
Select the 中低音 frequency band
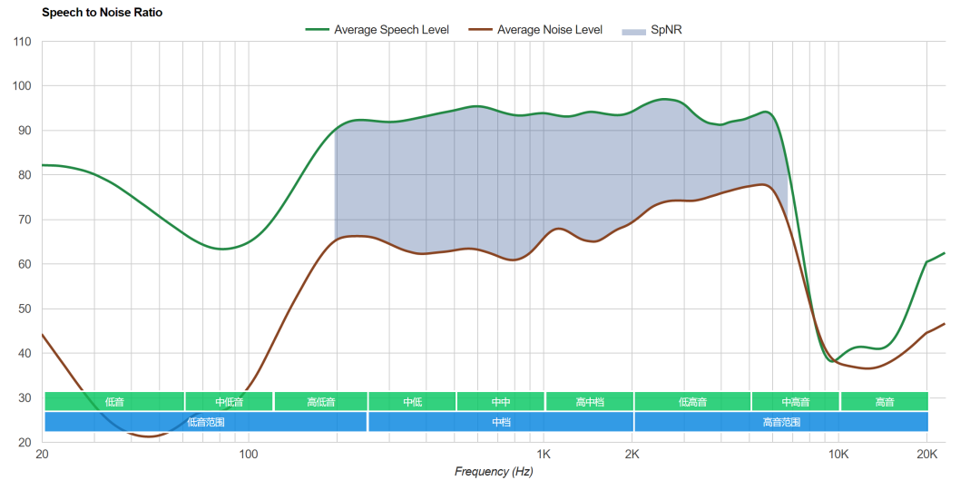pyautogui.click(x=230, y=401)
